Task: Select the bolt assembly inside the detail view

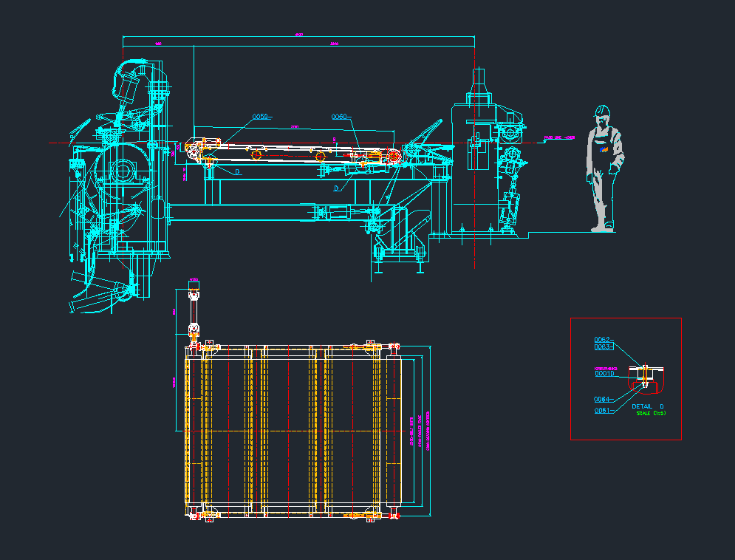Action: (x=645, y=375)
